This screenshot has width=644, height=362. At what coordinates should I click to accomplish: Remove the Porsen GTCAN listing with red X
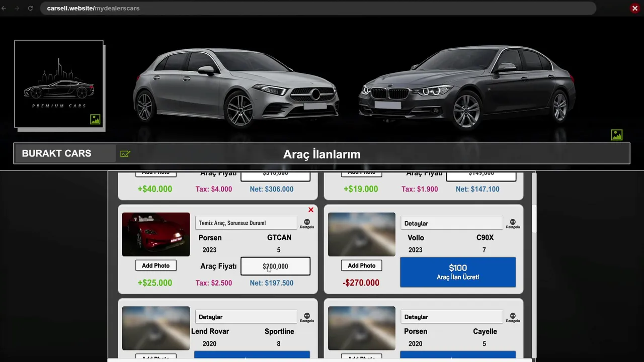(x=310, y=210)
